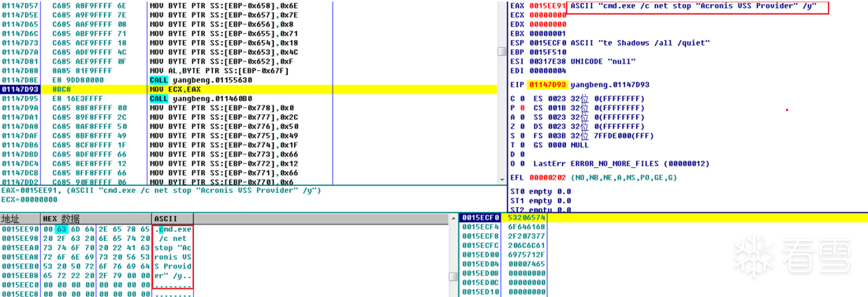Click the opcode bytes 8BC8 on current line

pos(61,89)
